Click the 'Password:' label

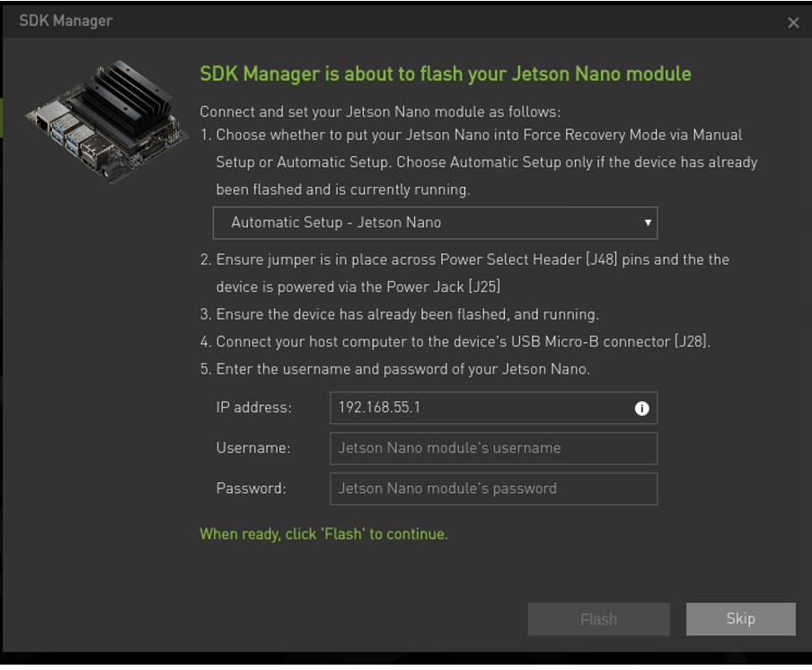click(252, 489)
